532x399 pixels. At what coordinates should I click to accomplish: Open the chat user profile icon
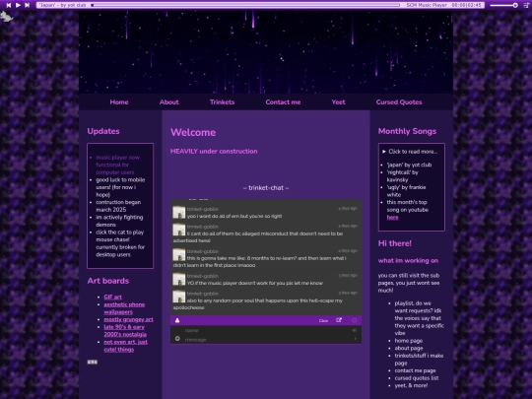[x=177, y=320]
